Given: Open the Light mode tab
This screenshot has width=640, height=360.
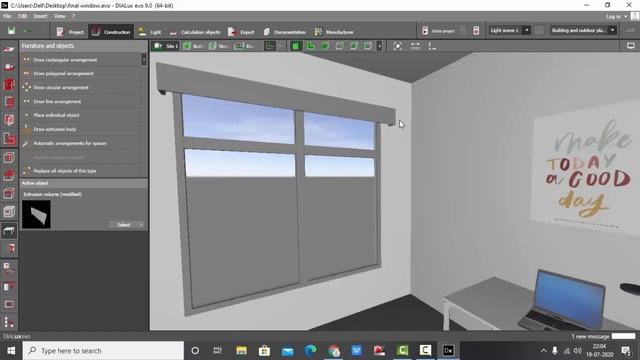Looking at the screenshot, I should (149, 32).
